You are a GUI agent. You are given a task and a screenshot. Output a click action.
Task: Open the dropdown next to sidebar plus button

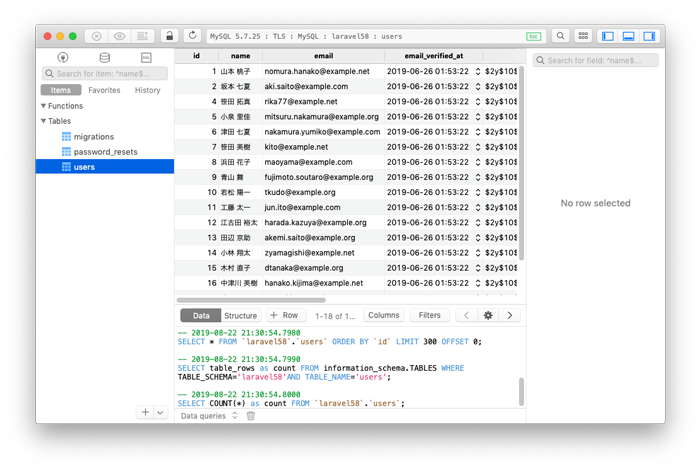tap(160, 412)
